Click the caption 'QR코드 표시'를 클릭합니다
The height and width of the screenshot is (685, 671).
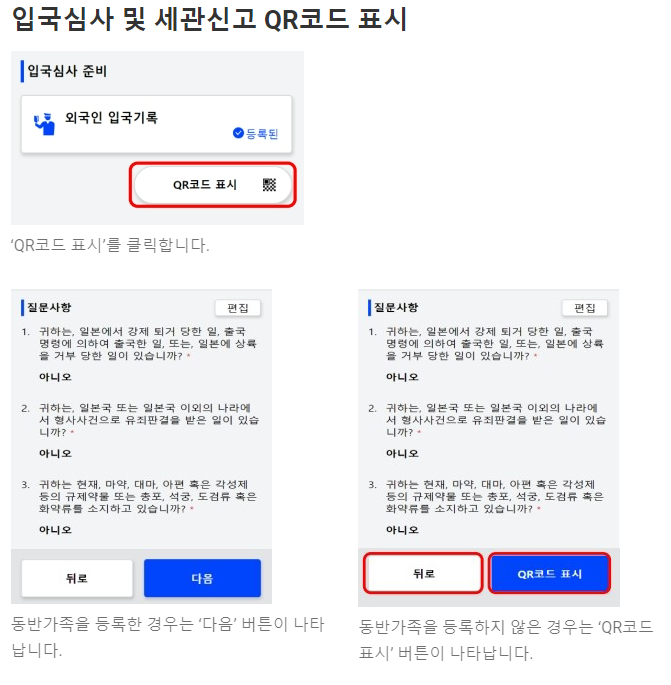(110, 245)
